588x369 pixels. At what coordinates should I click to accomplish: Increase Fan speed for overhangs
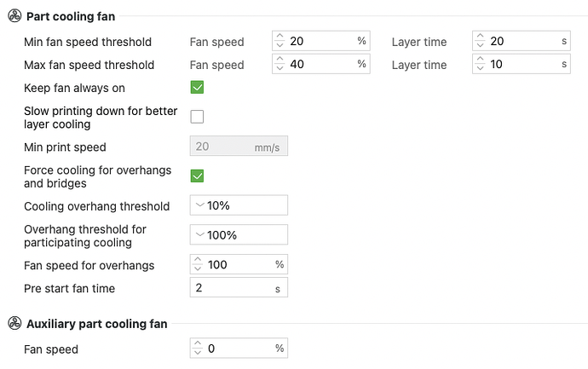198,260
